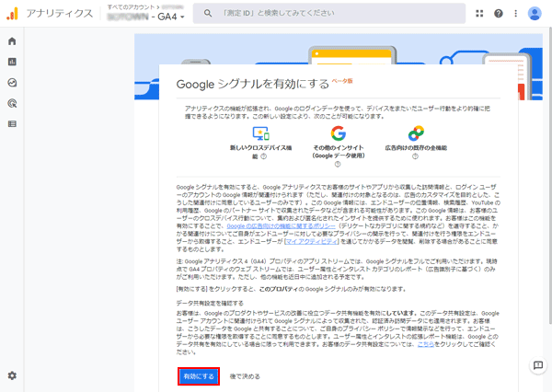This screenshot has width=552, height=392.
Task: Click the アナリティクス product title
Action: click(x=60, y=14)
